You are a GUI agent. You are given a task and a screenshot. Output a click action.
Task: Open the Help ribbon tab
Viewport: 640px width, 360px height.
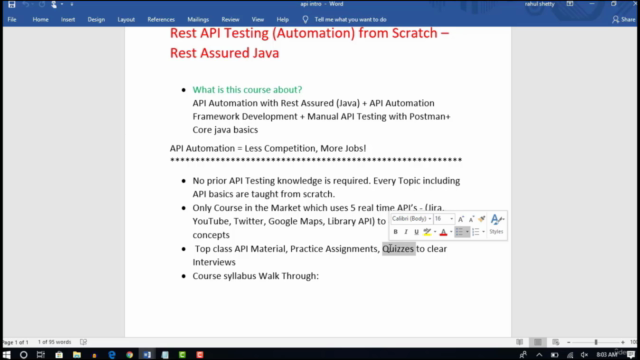pos(282,20)
